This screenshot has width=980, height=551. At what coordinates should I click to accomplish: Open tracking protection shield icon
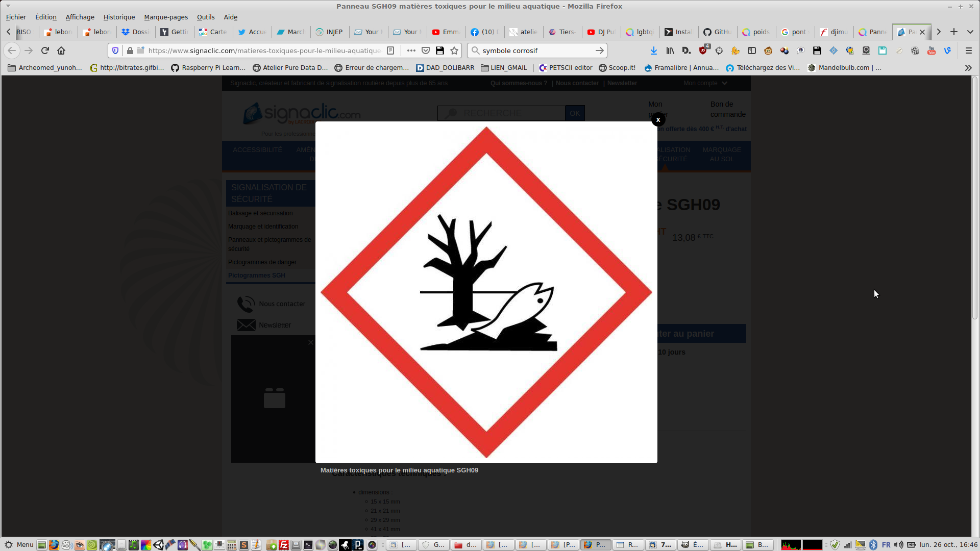click(x=115, y=51)
